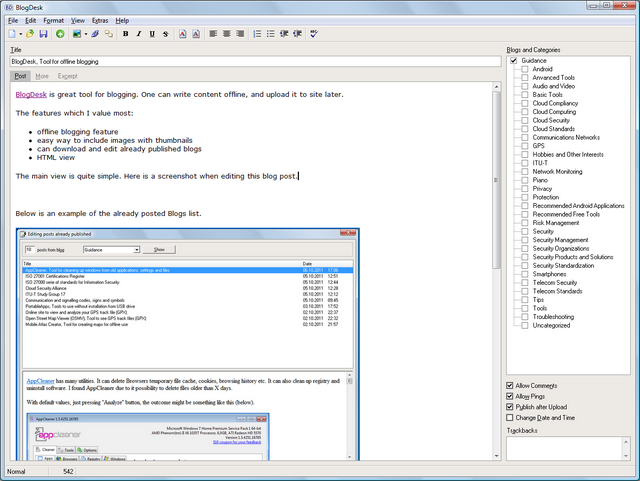Viewport: 640px width, 481px height.
Task: Click 'ISO 27001 Certifications Register' row
Action: pos(188,276)
